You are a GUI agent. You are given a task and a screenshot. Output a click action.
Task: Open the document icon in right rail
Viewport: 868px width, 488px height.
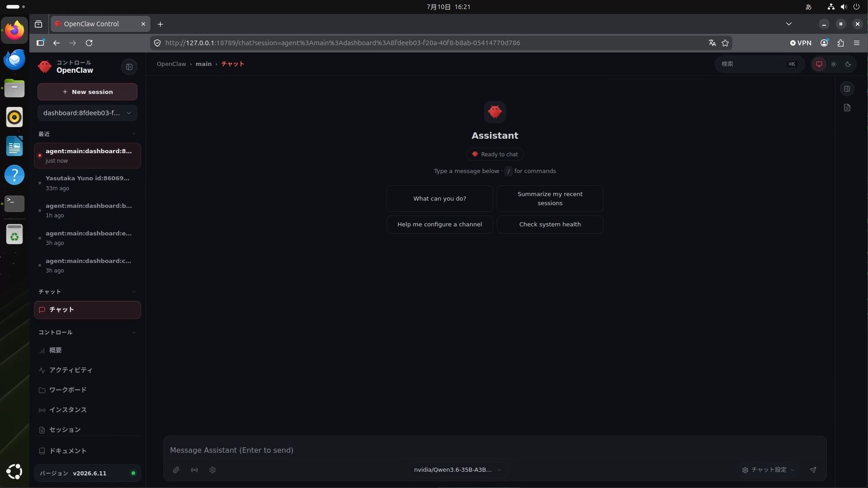coord(847,108)
